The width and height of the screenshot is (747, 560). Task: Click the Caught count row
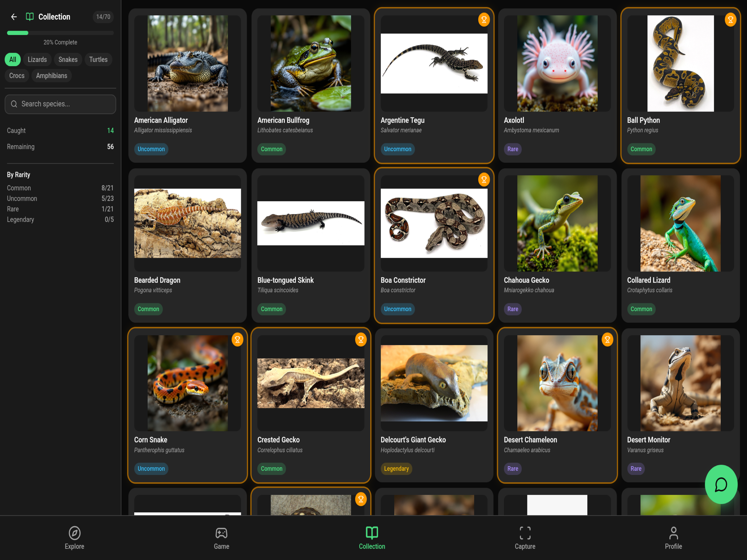click(60, 131)
